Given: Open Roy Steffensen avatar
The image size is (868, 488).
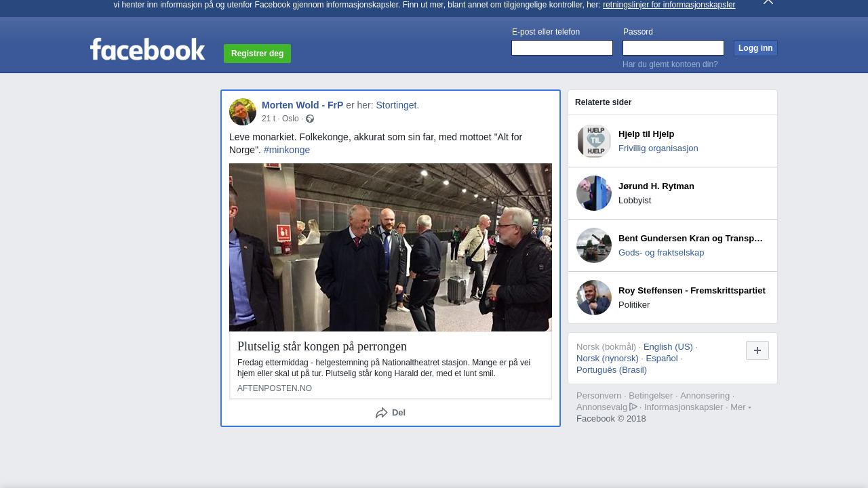Looking at the screenshot, I should [594, 298].
